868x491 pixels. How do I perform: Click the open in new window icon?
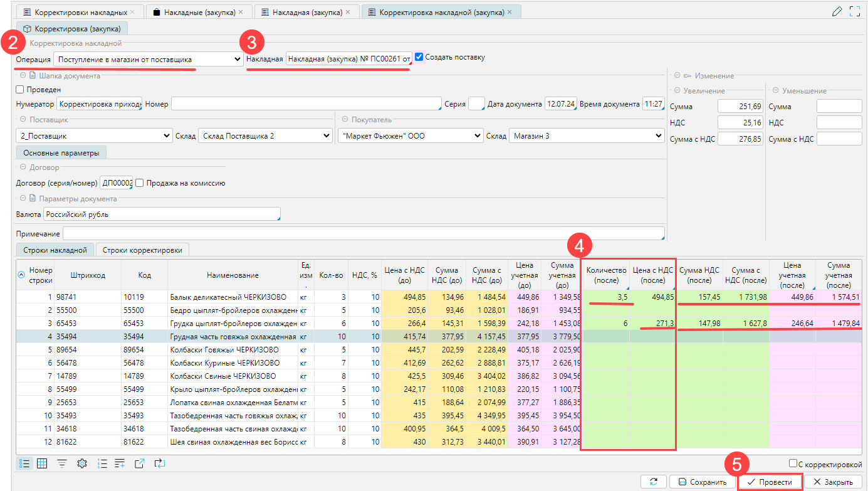140,463
